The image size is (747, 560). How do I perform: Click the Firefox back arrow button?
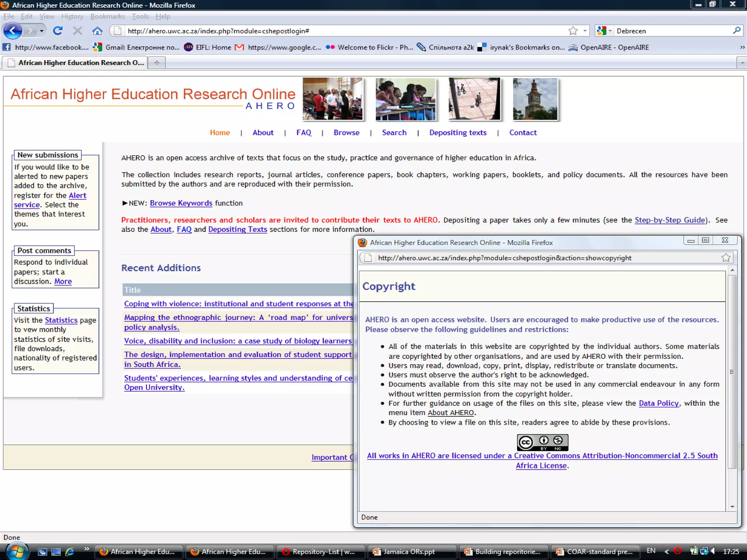[13, 31]
